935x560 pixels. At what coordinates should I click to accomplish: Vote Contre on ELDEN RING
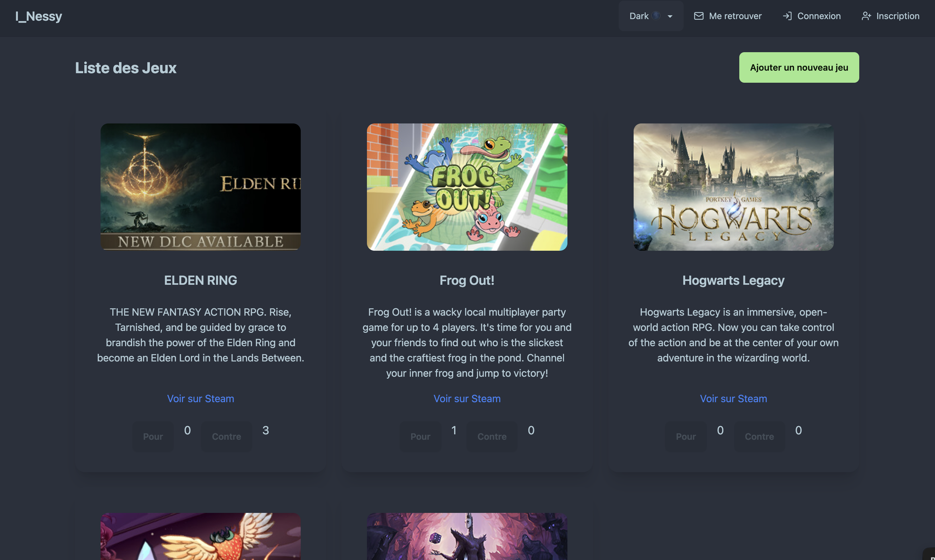[x=226, y=436]
